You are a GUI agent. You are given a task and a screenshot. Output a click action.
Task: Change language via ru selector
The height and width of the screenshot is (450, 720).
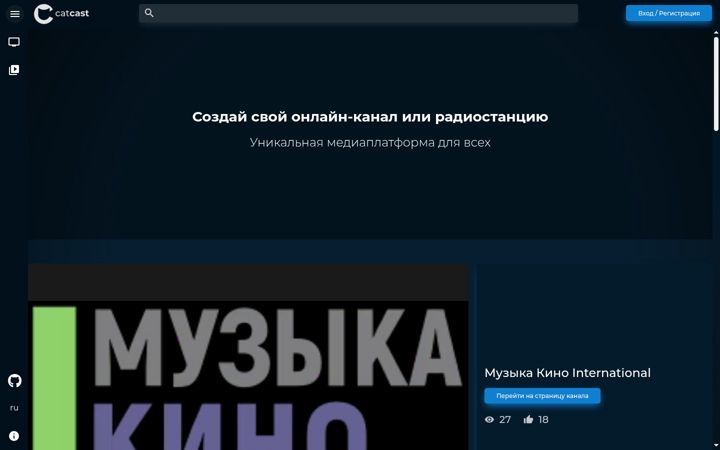pos(14,408)
